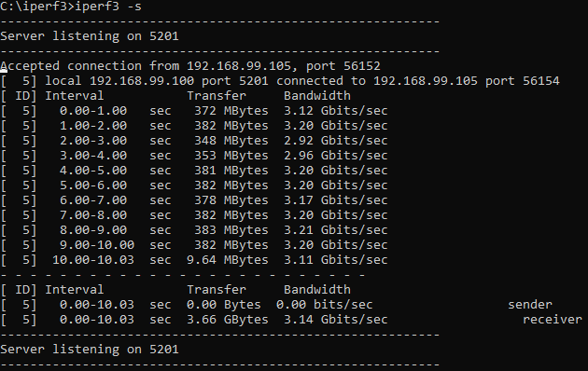Click the 372 MBytes transfer value
Viewport: 588px width, 371px height.
[x=231, y=111]
